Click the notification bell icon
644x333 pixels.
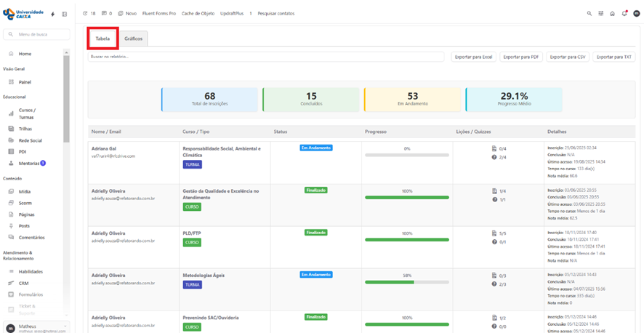[x=624, y=13]
